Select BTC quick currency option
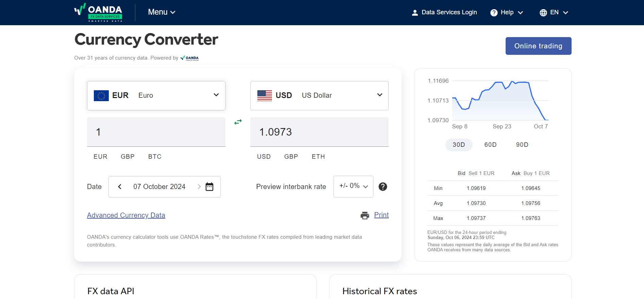Image resolution: width=644 pixels, height=299 pixels. coord(155,157)
